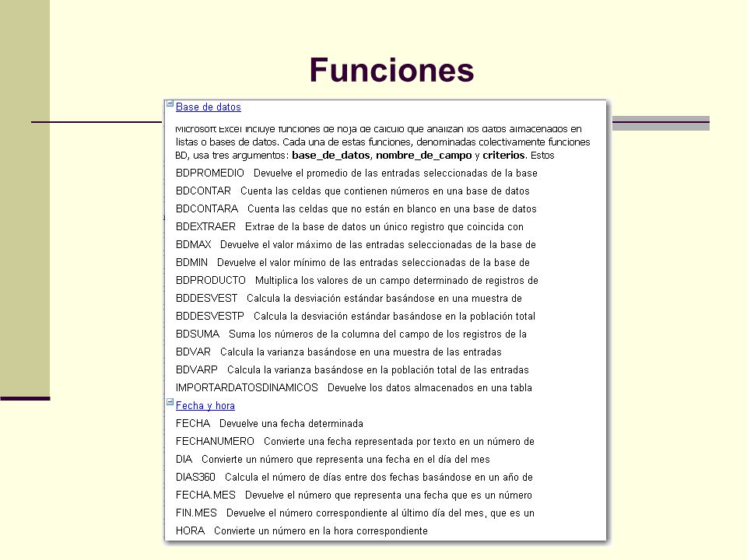Collapse the Fecha y hora section
747x560 pixels.
pyautogui.click(x=170, y=402)
